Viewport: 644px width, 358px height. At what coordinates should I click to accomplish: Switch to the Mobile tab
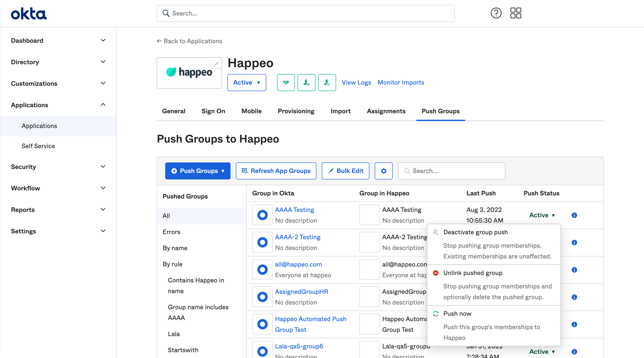[251, 111]
